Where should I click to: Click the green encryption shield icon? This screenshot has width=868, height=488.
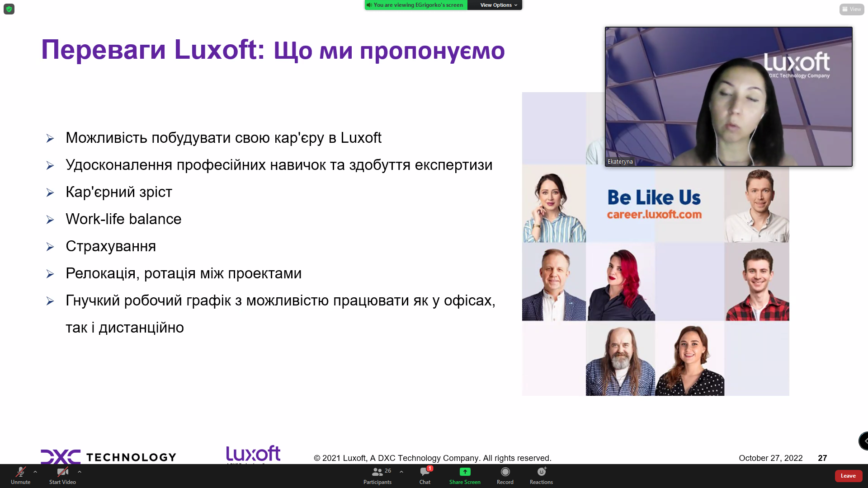(9, 9)
